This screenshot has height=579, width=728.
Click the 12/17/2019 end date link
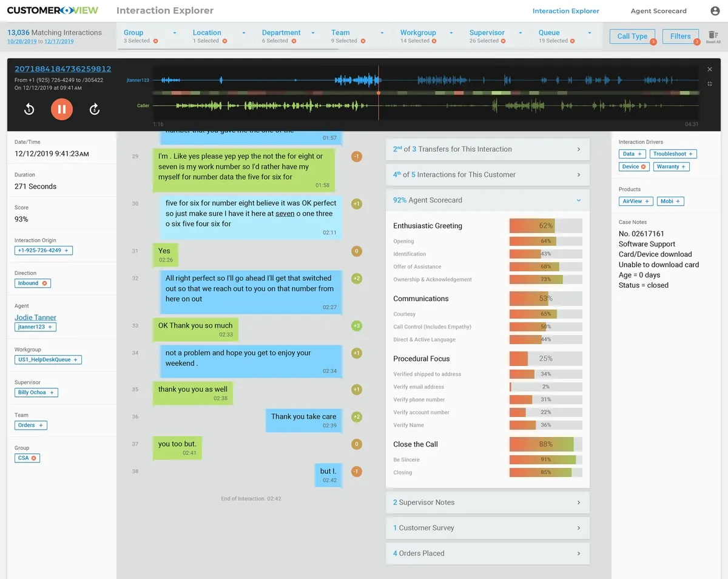point(59,41)
